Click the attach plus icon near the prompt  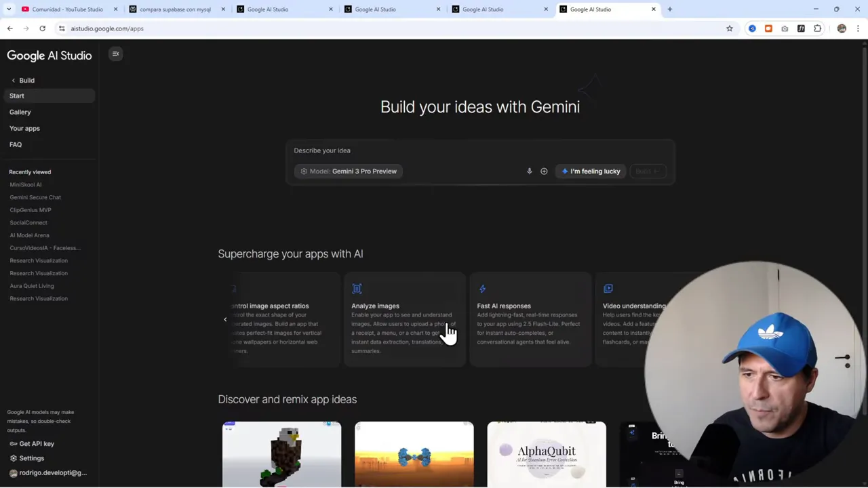(x=543, y=171)
